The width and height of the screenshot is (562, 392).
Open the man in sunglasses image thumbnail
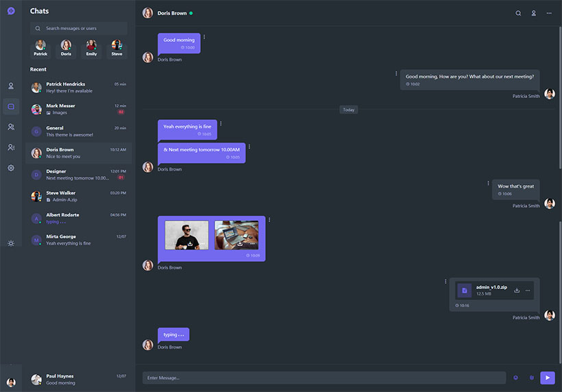click(x=186, y=235)
